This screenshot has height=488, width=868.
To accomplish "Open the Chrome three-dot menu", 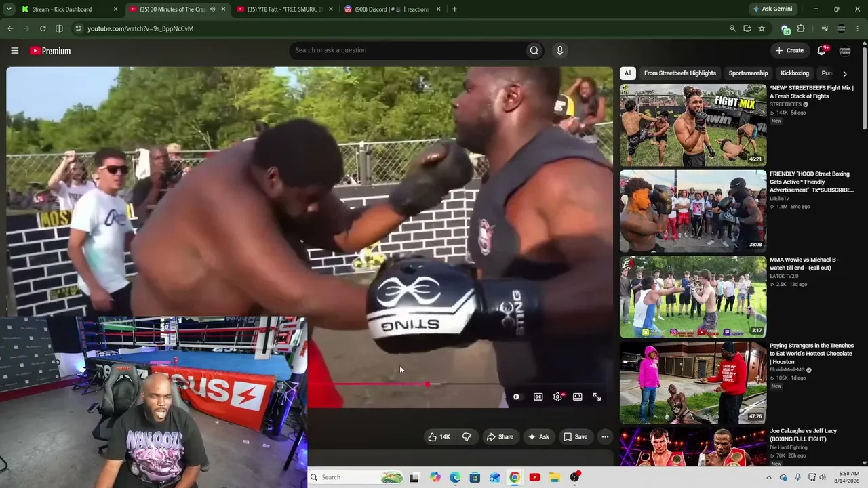I will [x=858, y=28].
